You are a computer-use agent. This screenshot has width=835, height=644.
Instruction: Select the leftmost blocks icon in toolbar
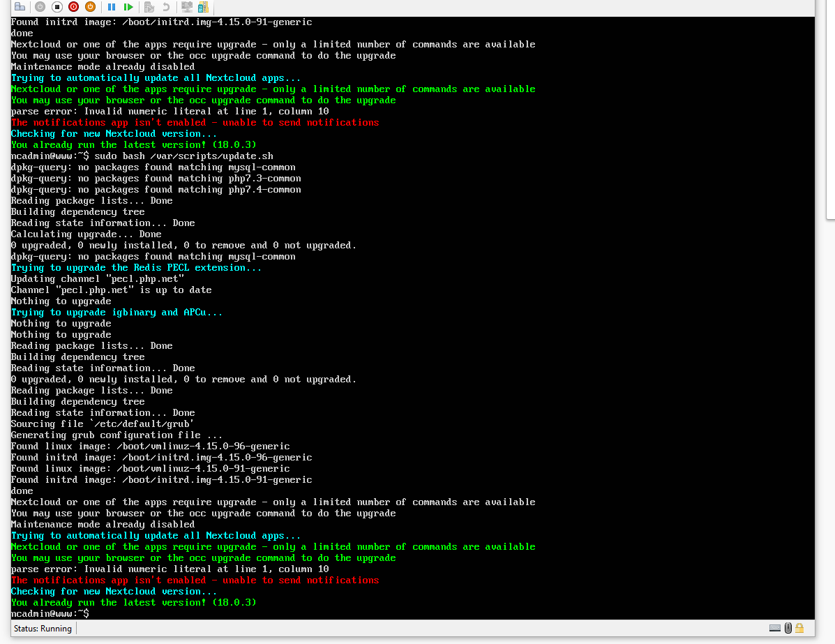pos(20,7)
